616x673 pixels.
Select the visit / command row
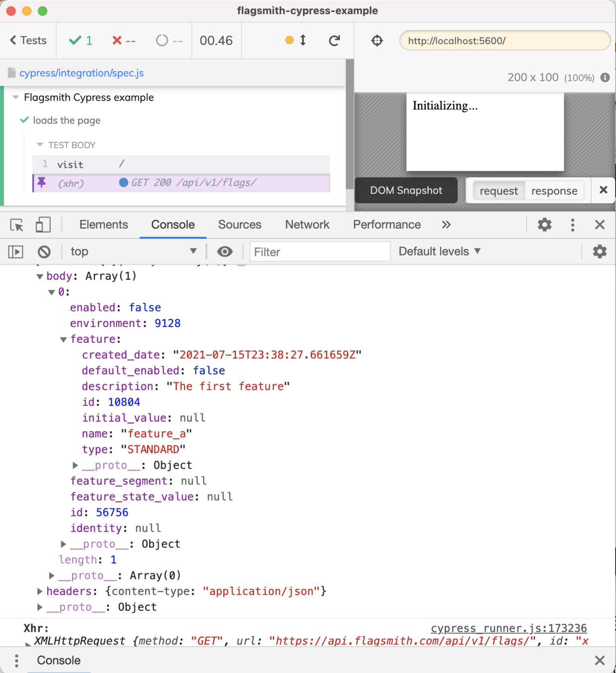coord(181,164)
